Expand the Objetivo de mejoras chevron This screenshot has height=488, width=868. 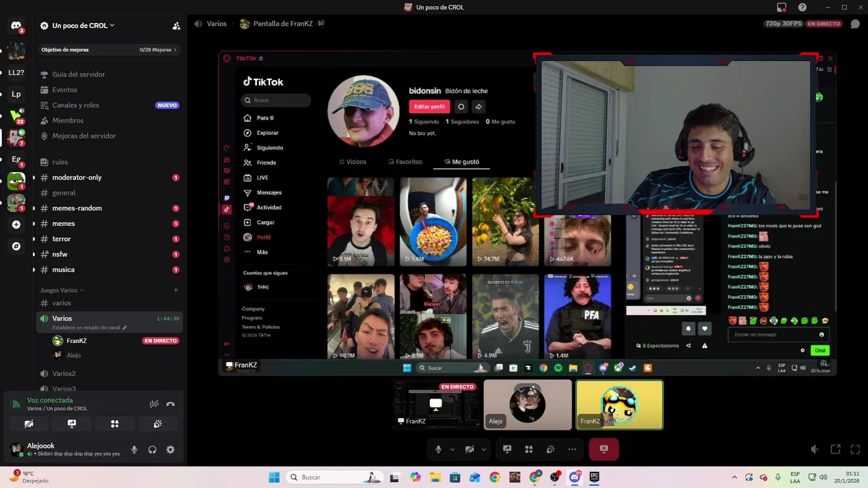tap(175, 49)
